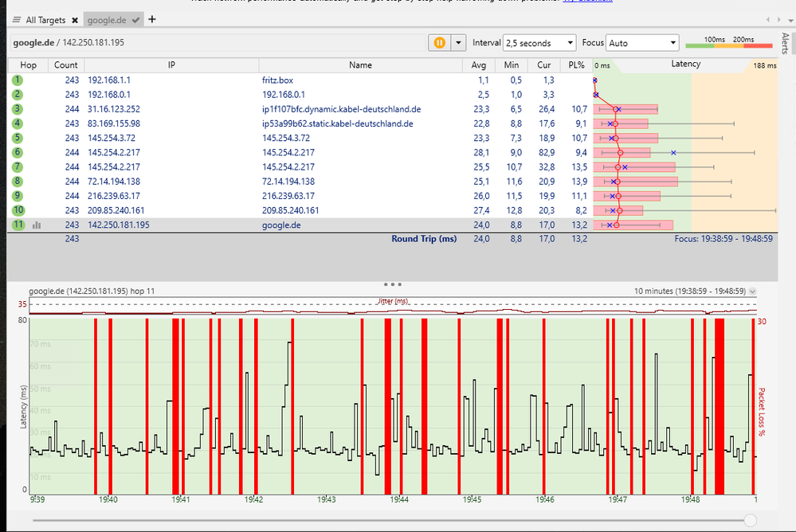The image size is (796, 532).
Task: Select hop 7 green circle icon
Action: [18, 167]
